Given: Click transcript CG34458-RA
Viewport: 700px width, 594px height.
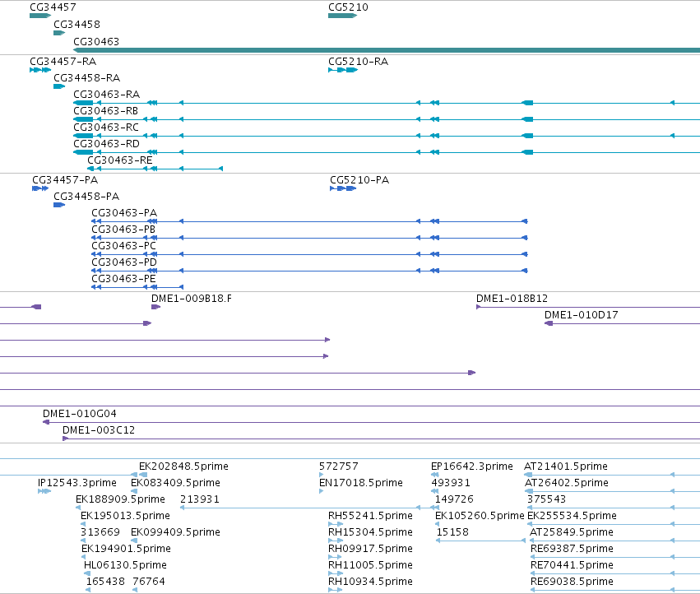Looking at the screenshot, I should pyautogui.click(x=59, y=86).
